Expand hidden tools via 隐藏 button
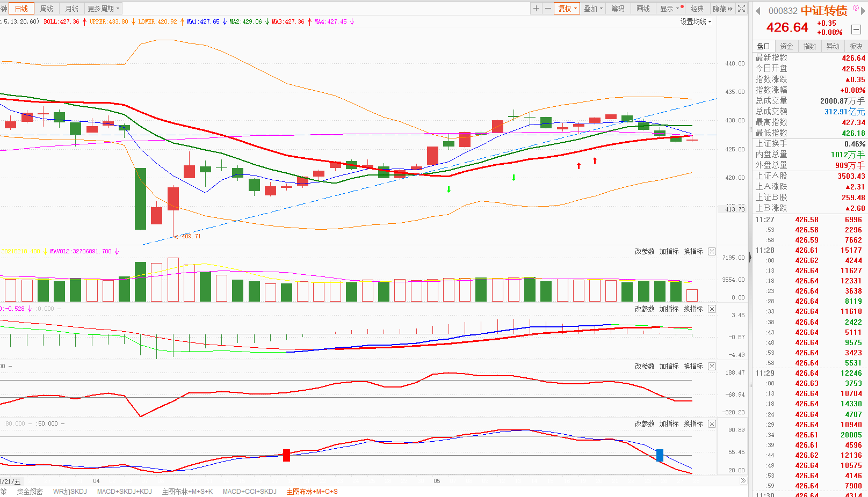 722,9
